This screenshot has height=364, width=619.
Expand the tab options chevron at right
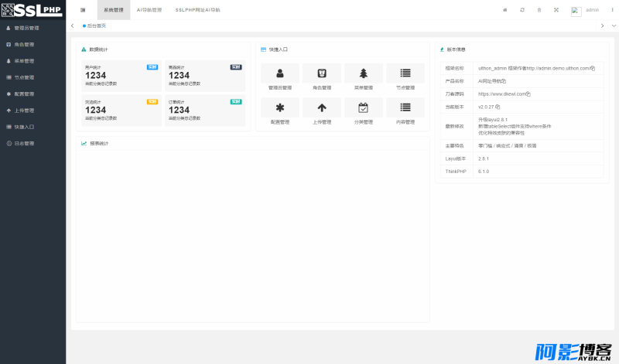click(614, 26)
